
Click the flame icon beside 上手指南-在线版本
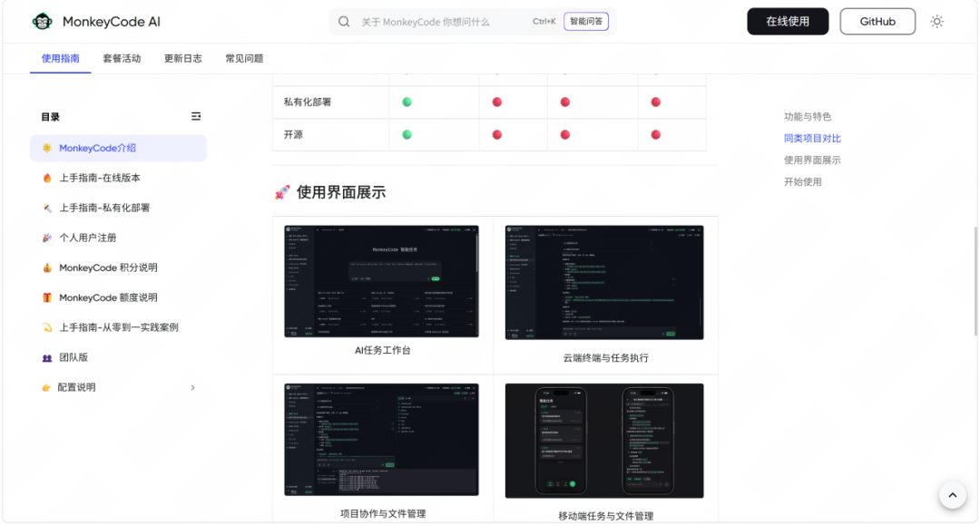pos(47,178)
